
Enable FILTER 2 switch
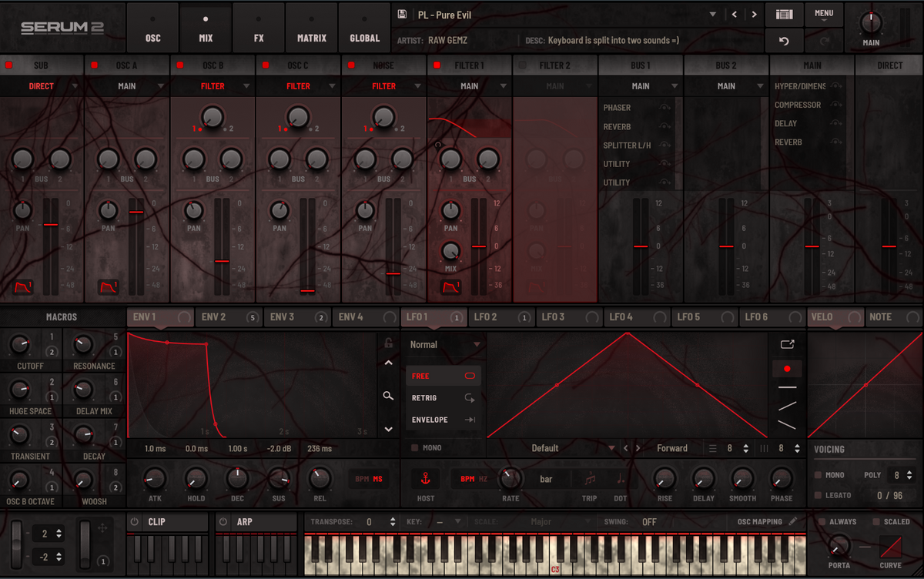tap(522, 65)
